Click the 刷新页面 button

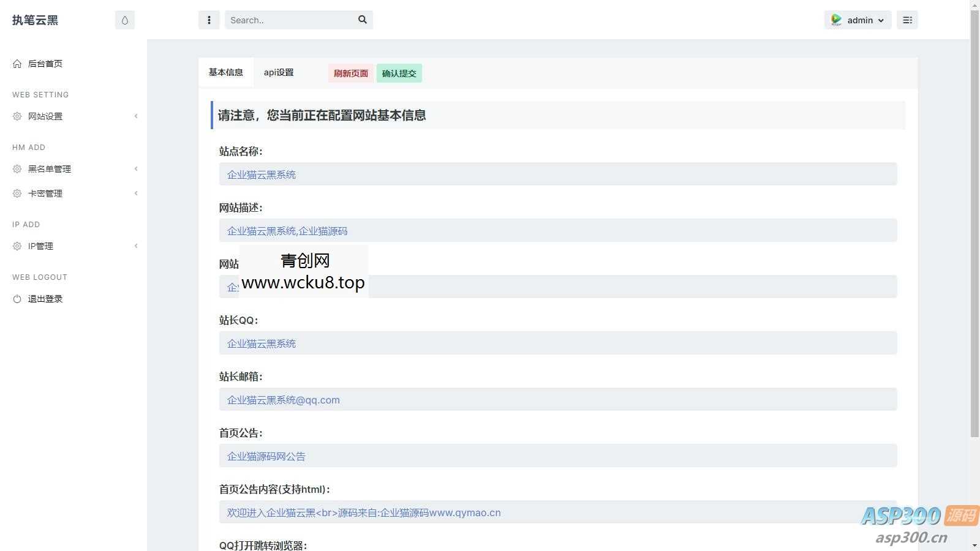point(350,73)
